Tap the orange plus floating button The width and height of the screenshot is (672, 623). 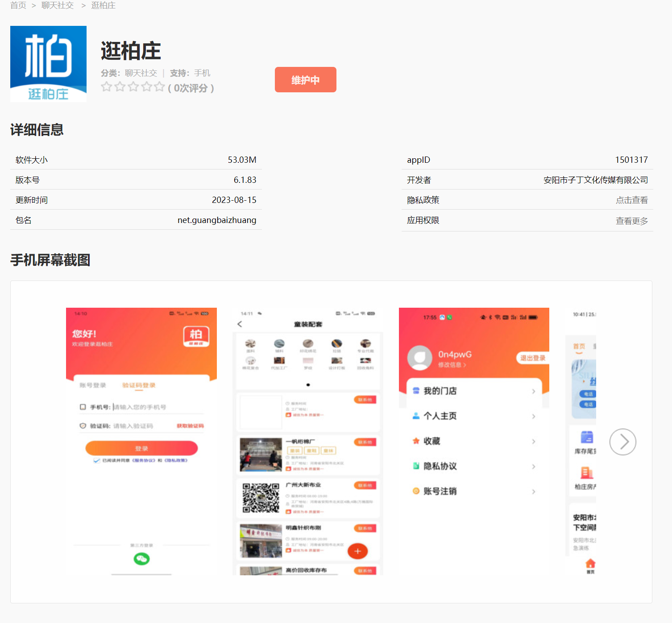[357, 551]
